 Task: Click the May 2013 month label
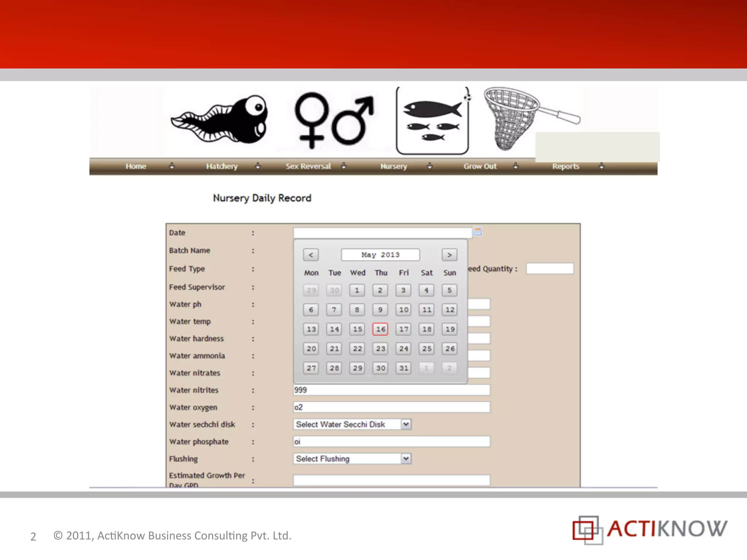(380, 255)
